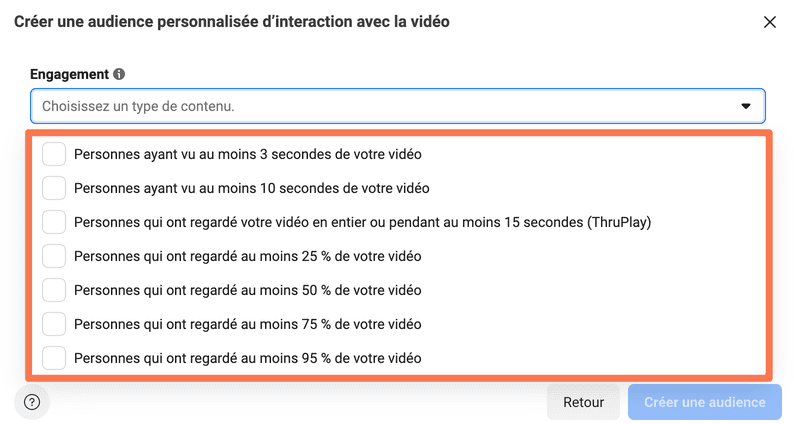The height and width of the screenshot is (424, 794).
Task: Click the Retour button
Action: 583,402
